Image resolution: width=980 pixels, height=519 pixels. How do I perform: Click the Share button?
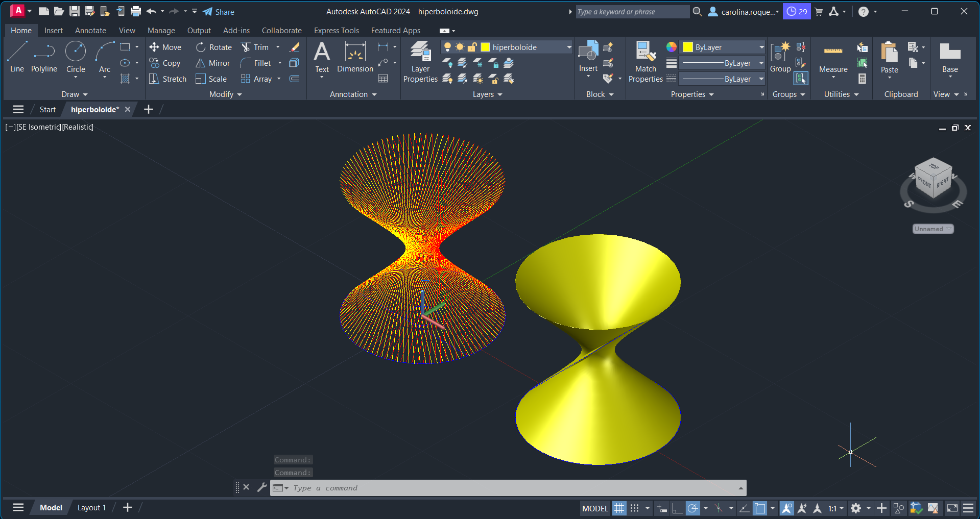[x=219, y=12]
